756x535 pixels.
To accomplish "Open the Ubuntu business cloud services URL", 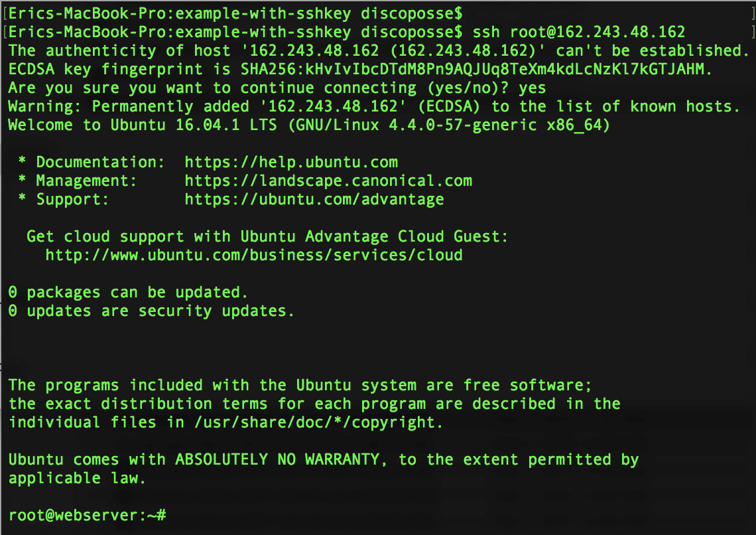I will click(x=254, y=255).
